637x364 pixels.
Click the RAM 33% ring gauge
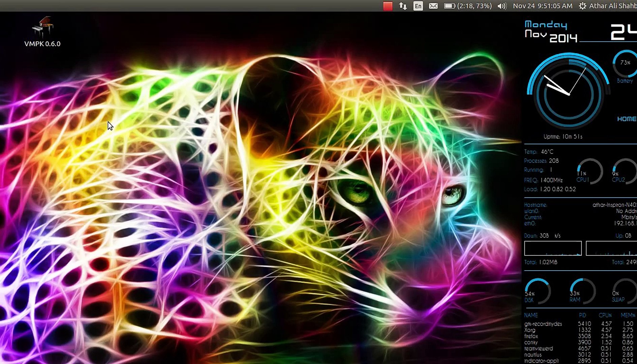pyautogui.click(x=582, y=291)
